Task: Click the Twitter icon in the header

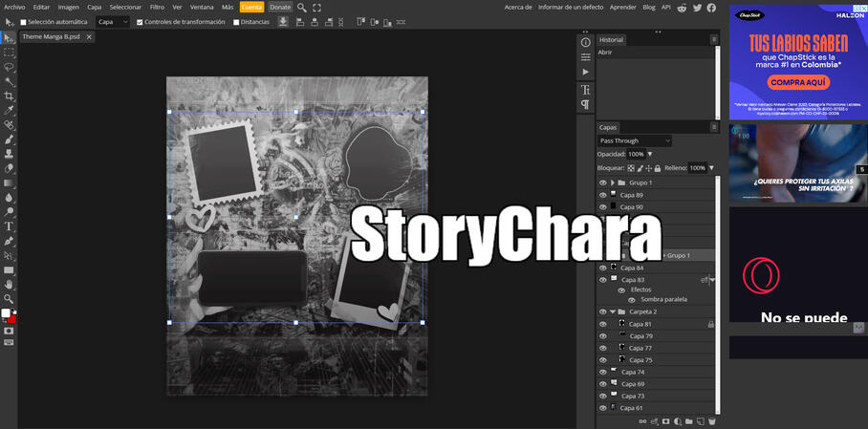Action: [x=697, y=7]
